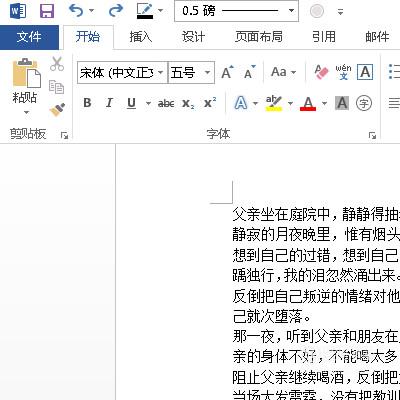Switch to the 插入 tab
The height and width of the screenshot is (400, 400).
pyautogui.click(x=141, y=37)
